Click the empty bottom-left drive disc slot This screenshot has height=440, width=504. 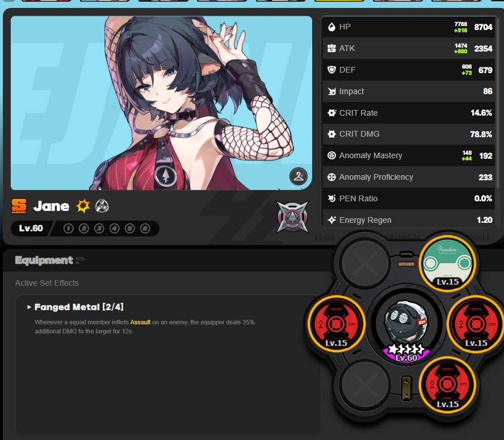click(365, 384)
